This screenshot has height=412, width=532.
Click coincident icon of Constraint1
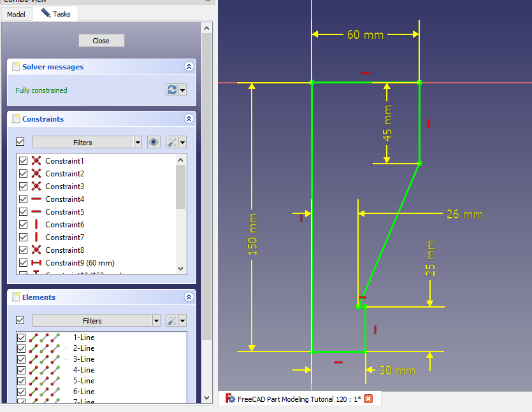36,161
